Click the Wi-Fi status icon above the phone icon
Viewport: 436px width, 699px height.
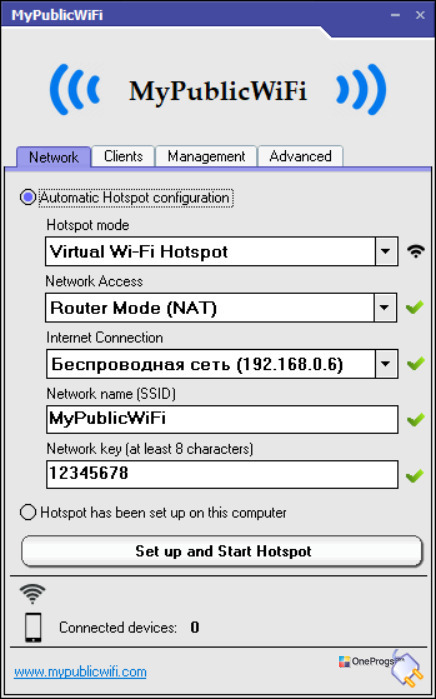[x=33, y=593]
